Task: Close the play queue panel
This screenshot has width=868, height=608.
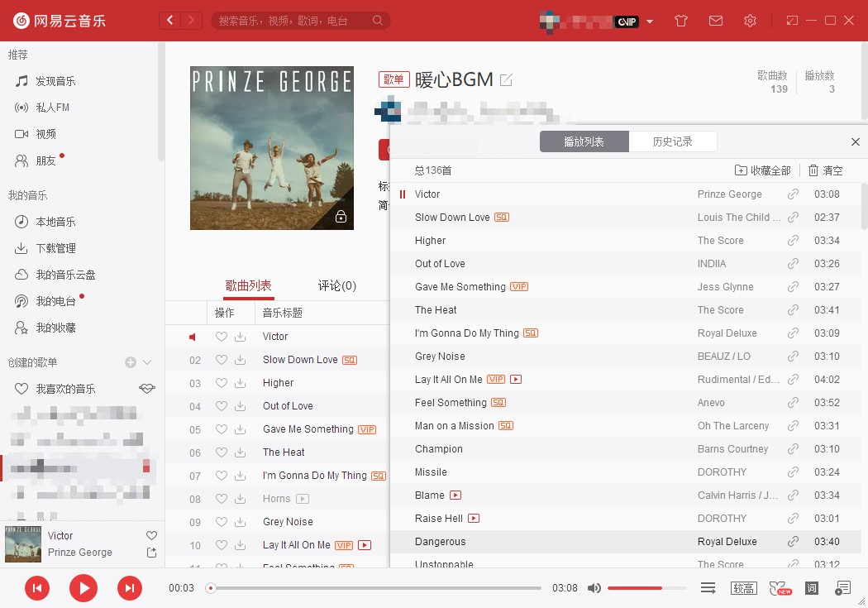Action: tap(856, 141)
